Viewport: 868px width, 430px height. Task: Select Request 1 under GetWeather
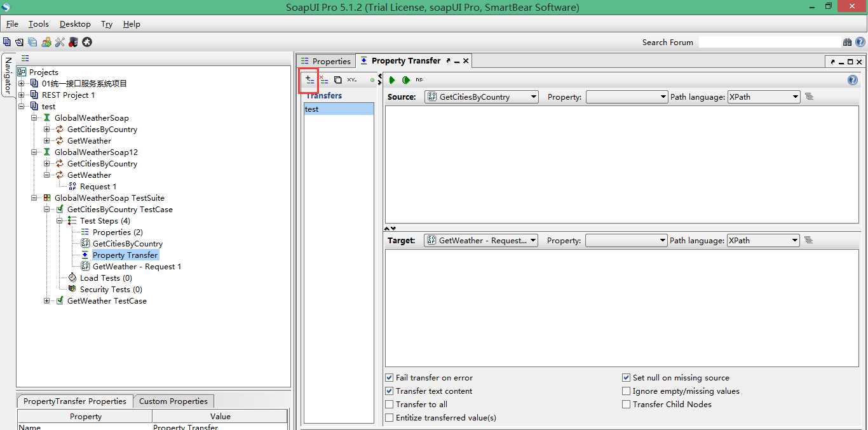point(98,186)
